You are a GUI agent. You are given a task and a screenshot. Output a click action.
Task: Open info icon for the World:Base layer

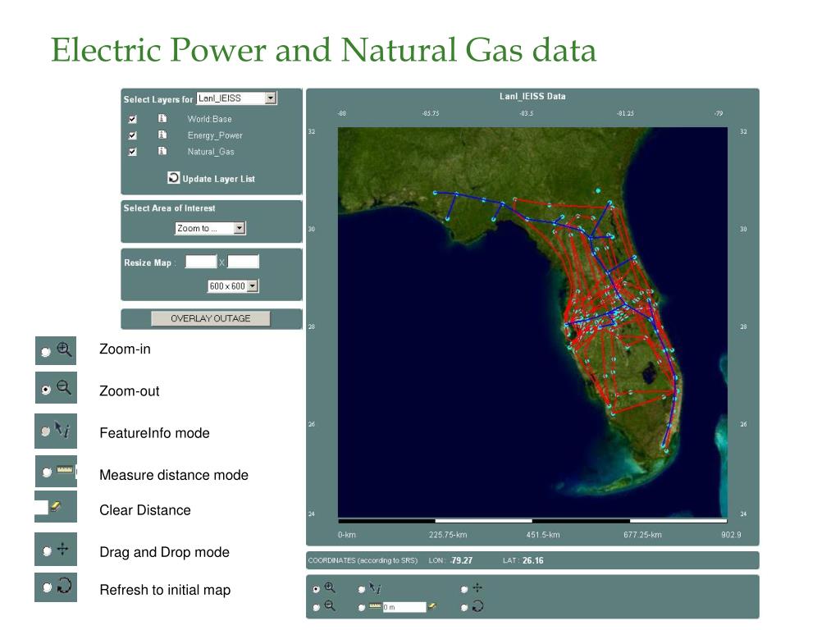click(162, 118)
